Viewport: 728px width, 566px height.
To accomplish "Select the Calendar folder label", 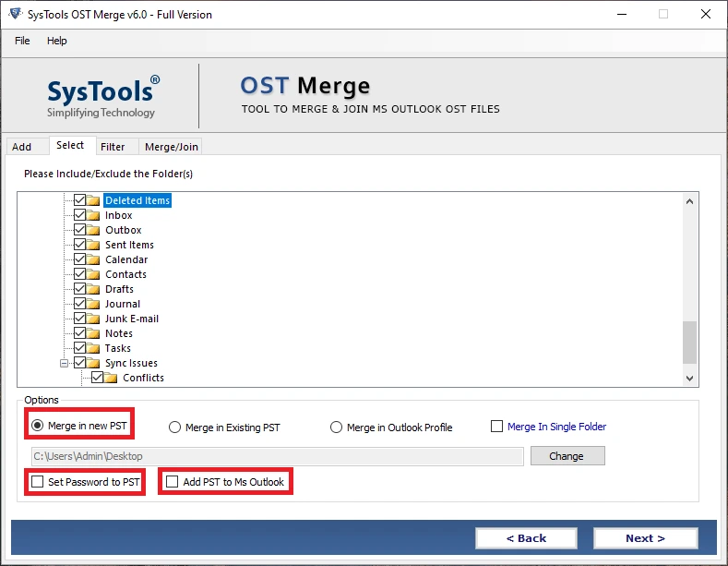I will point(126,259).
